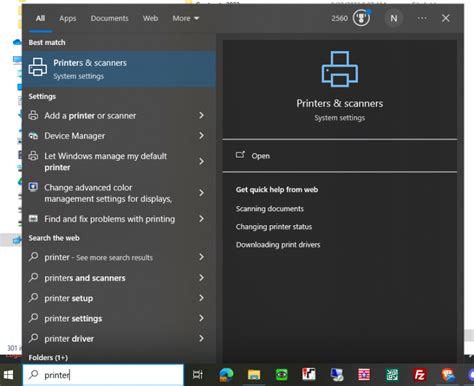Click the color management display icon
The image size is (474, 386).
click(33, 187)
